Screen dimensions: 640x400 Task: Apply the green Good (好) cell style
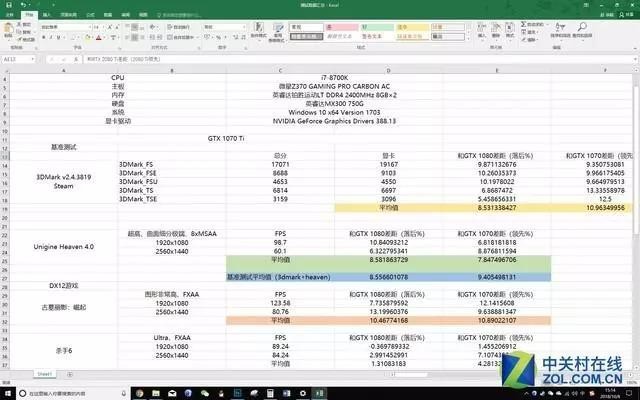point(377,27)
